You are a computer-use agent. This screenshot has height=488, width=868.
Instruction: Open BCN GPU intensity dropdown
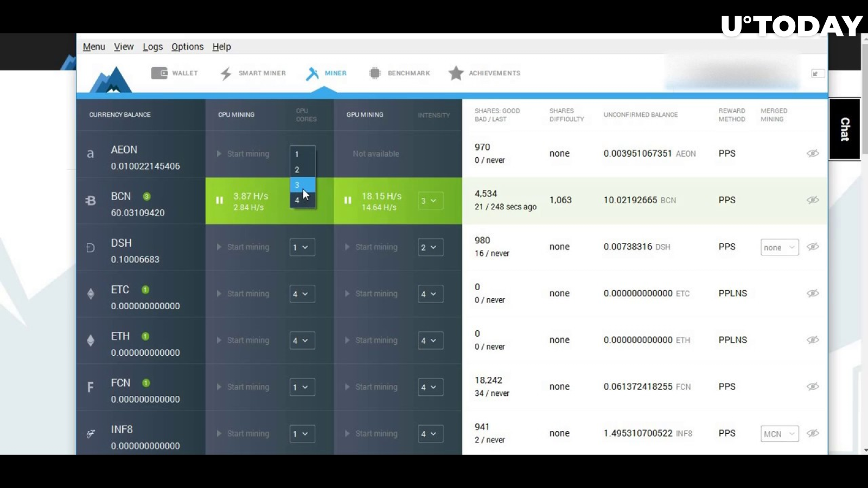tap(430, 201)
